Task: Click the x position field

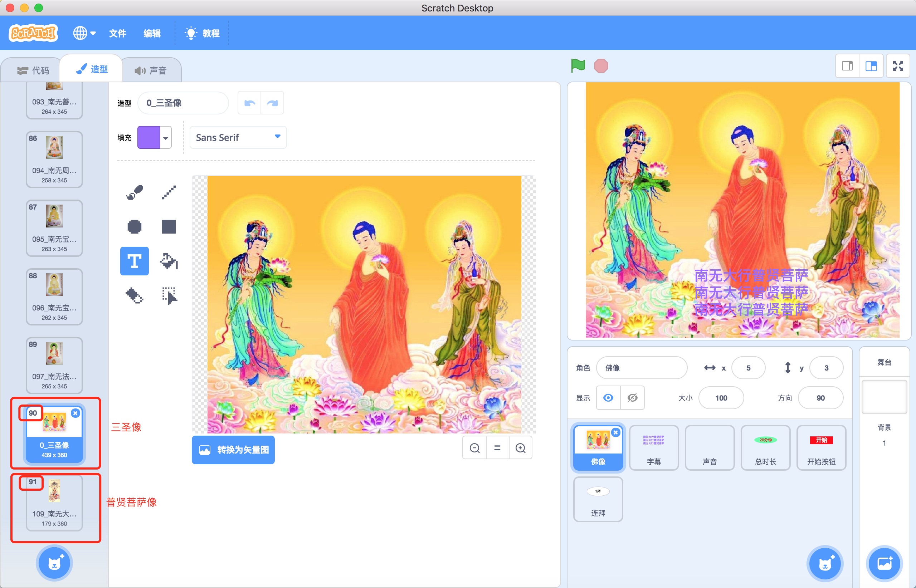Action: tap(748, 368)
